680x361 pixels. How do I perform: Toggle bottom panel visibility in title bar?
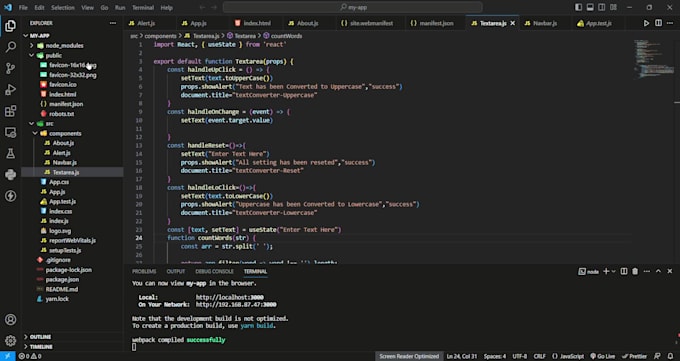coord(590,7)
